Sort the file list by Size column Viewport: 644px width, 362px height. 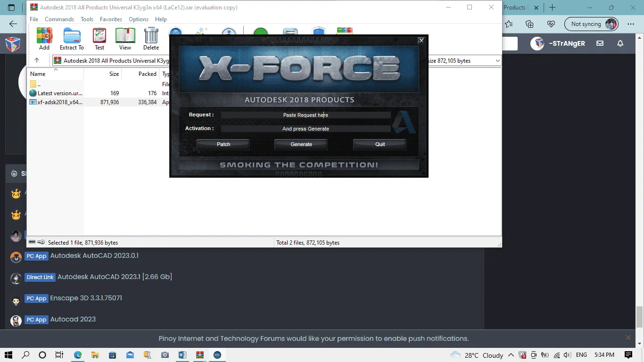pos(103,74)
